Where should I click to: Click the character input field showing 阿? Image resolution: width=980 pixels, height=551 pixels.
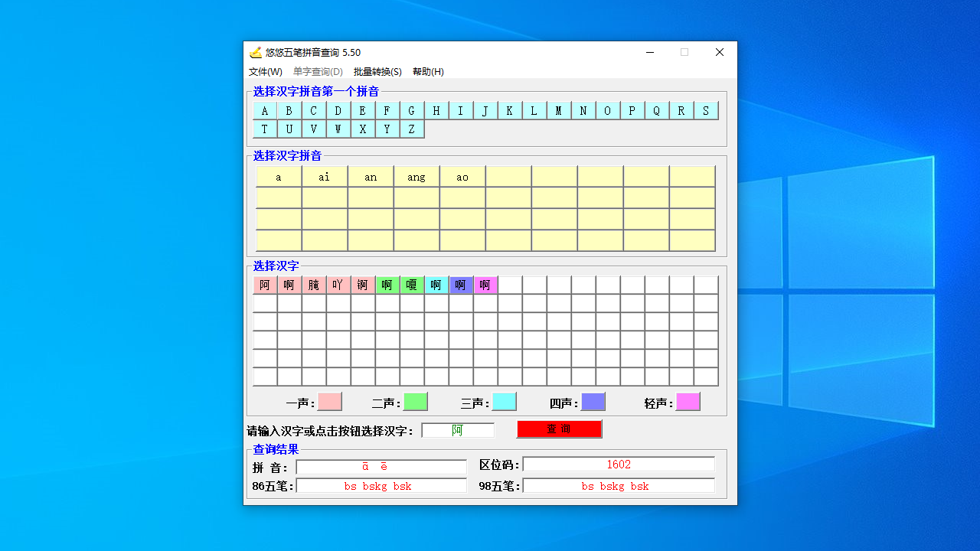[x=457, y=429]
